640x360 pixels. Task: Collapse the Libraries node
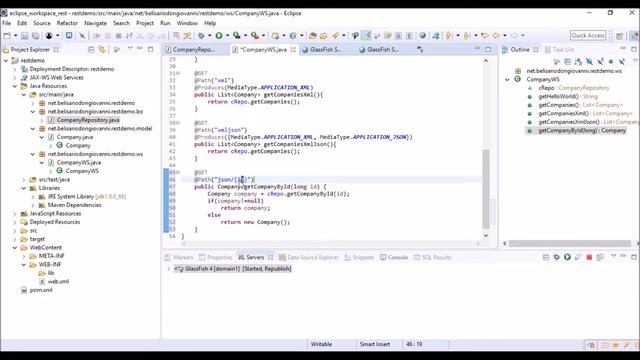coord(24,188)
